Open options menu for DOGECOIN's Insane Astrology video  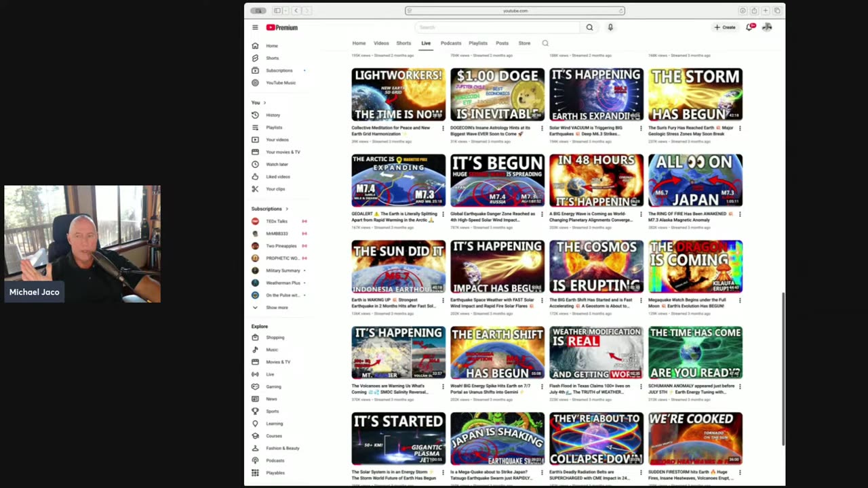[542, 128]
